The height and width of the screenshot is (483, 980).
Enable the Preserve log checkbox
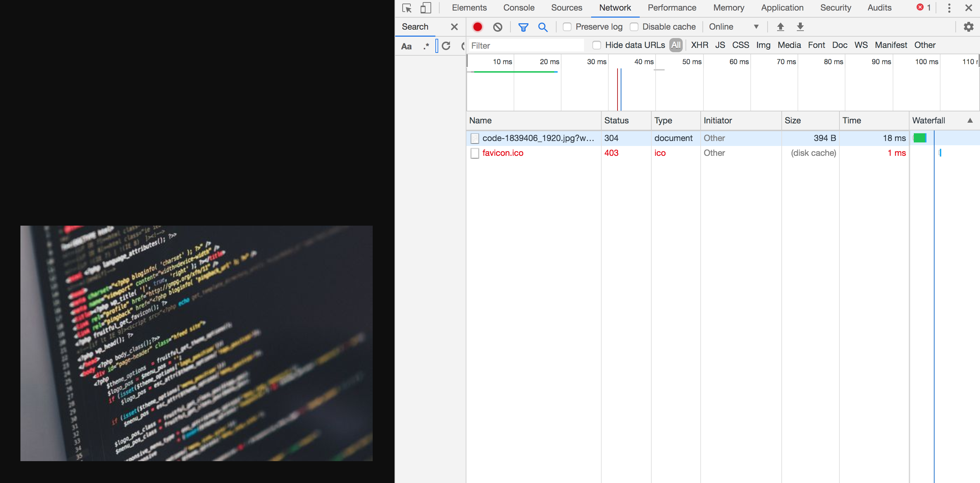567,27
